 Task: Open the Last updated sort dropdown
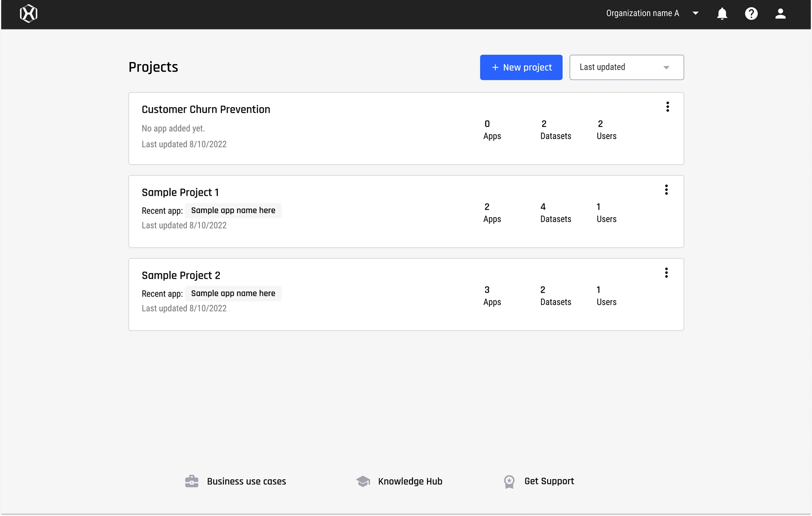(x=627, y=67)
